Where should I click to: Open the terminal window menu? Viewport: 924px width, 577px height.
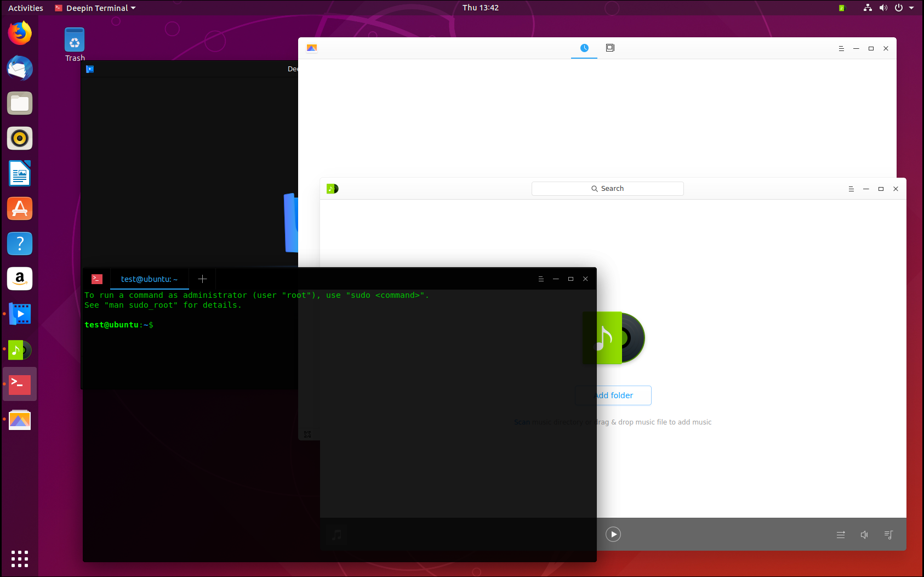click(541, 279)
